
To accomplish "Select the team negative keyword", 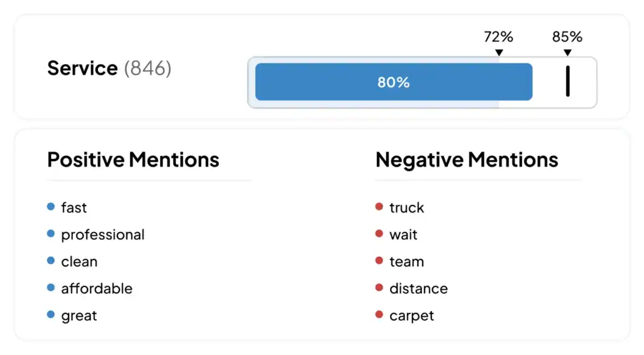I will 407,261.
